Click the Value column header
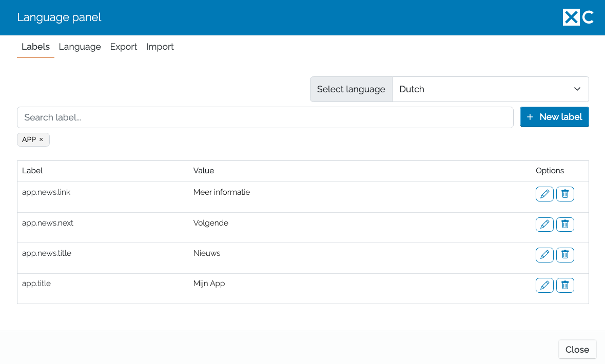 pyautogui.click(x=204, y=170)
